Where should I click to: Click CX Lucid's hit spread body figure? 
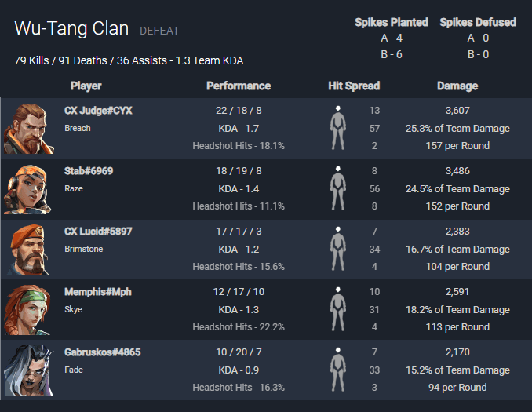338,249
